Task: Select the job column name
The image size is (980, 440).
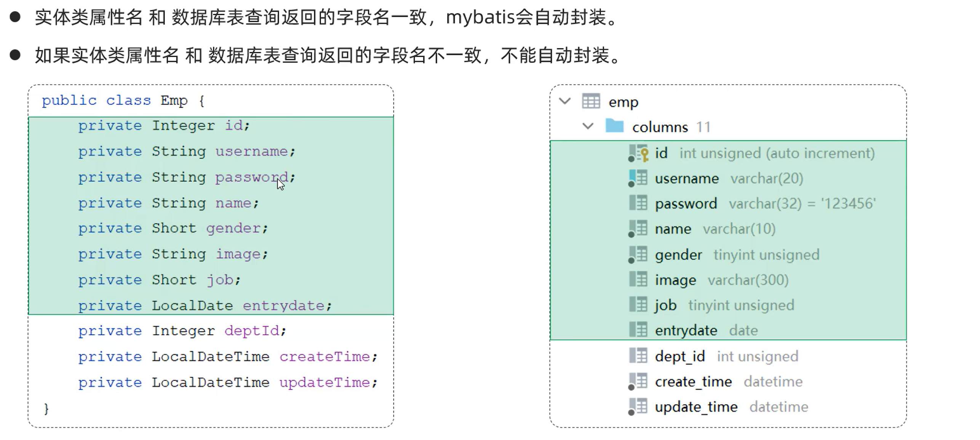Action: coord(665,305)
